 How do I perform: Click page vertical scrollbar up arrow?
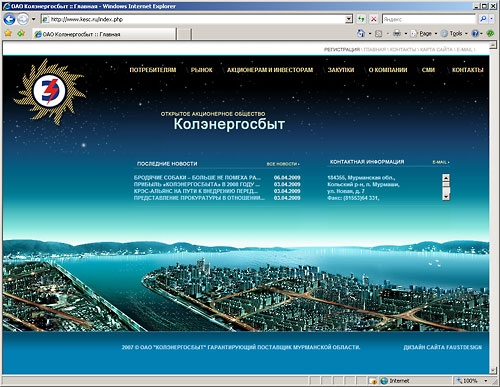point(493,46)
